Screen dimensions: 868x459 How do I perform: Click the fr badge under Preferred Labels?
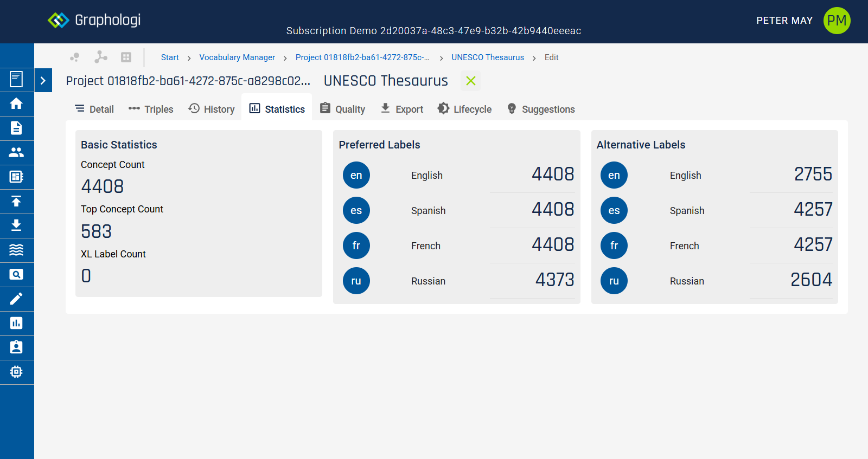[x=356, y=245]
